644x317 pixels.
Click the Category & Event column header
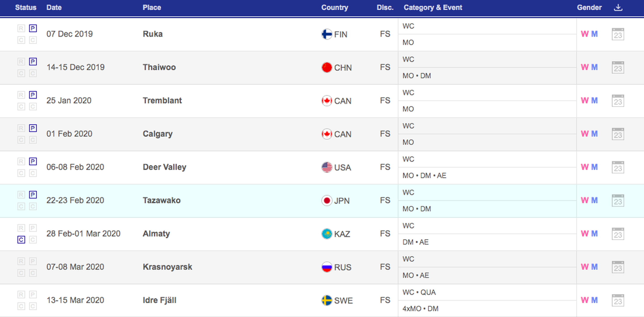[432, 8]
